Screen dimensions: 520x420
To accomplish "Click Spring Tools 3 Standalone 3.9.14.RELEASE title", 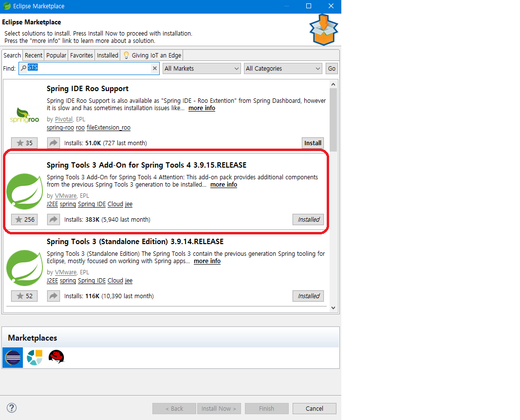I will click(x=135, y=242).
